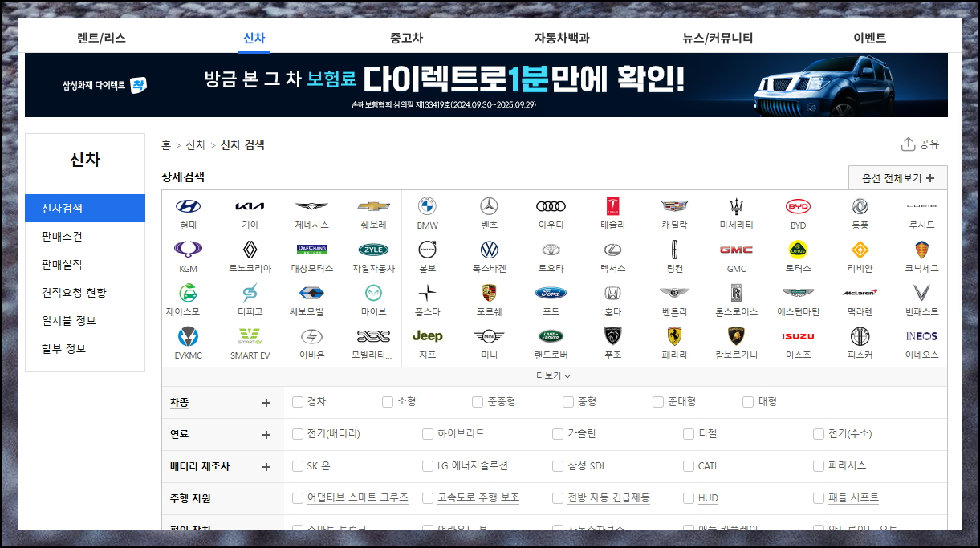Image resolution: width=980 pixels, height=548 pixels.
Task: Go to 홈 in breadcrumb
Action: tap(166, 145)
